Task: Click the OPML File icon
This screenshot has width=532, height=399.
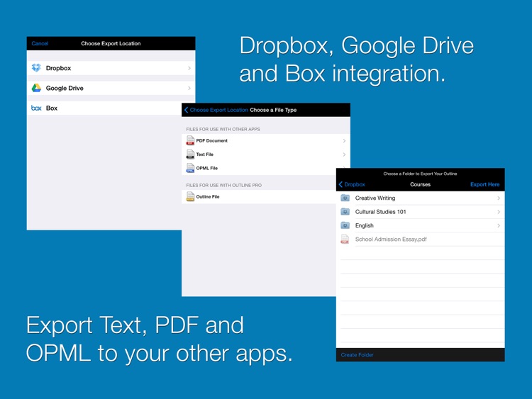Action: [190, 168]
